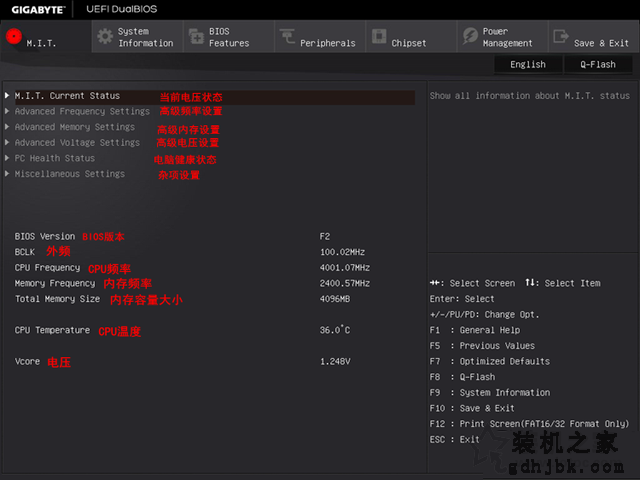Click the Power Management lightning icon

(470, 36)
